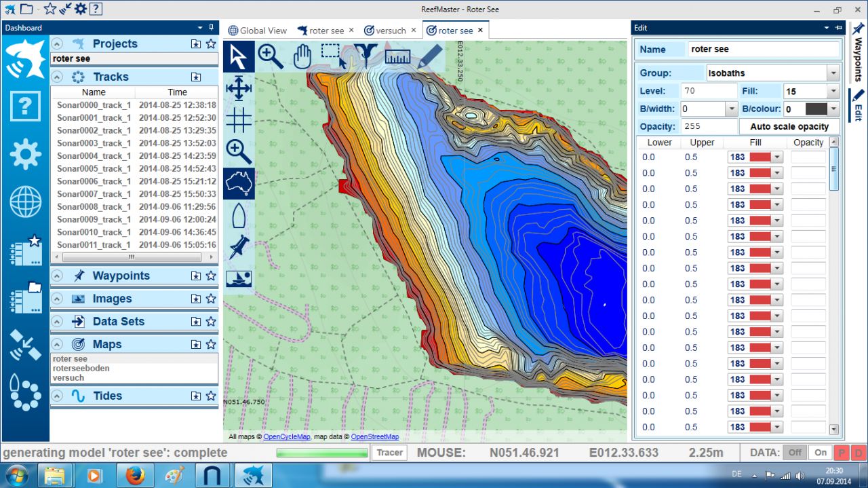Screen dimensions: 868x488
Task: Open the OpenStreetMap link
Action: pos(374,437)
